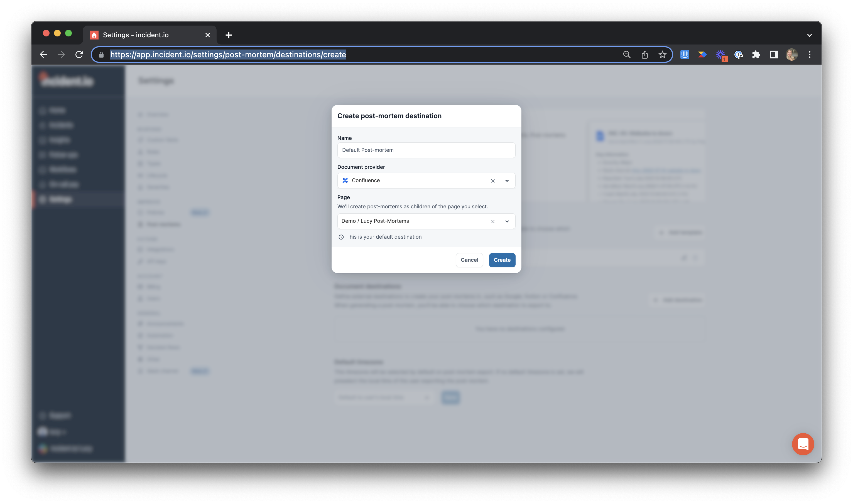Viewport: 853px width, 504px height.
Task: Click the zoom magnifier icon in address bar
Action: [x=627, y=55]
